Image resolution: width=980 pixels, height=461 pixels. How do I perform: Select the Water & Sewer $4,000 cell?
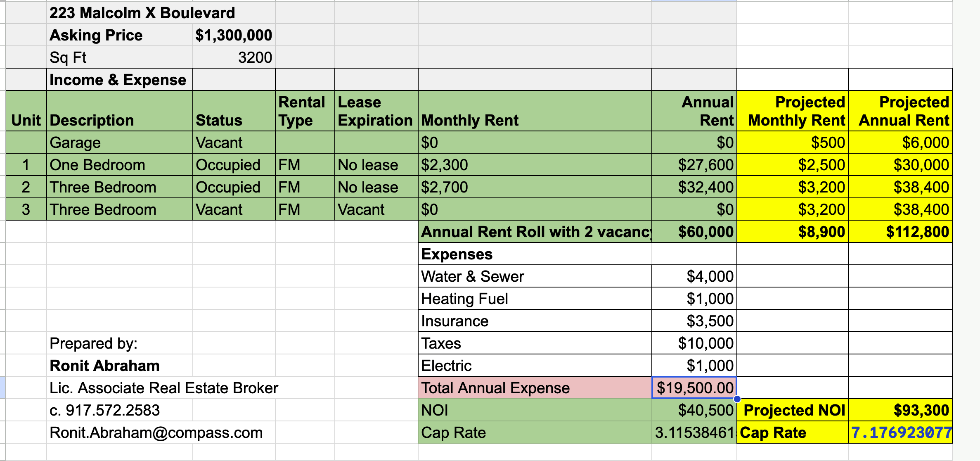tap(694, 276)
